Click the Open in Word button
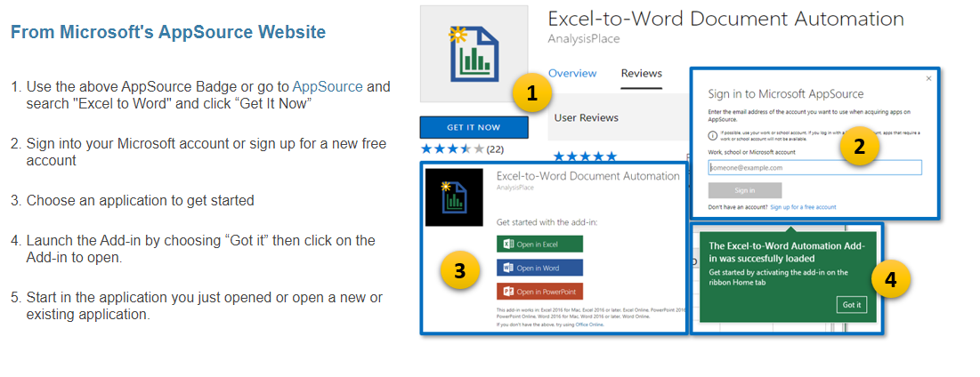 (540, 268)
